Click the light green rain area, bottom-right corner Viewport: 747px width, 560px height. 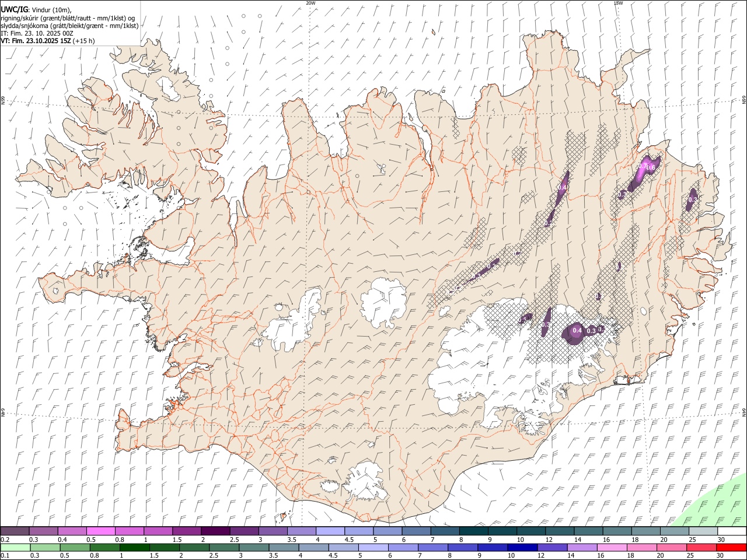717,505
